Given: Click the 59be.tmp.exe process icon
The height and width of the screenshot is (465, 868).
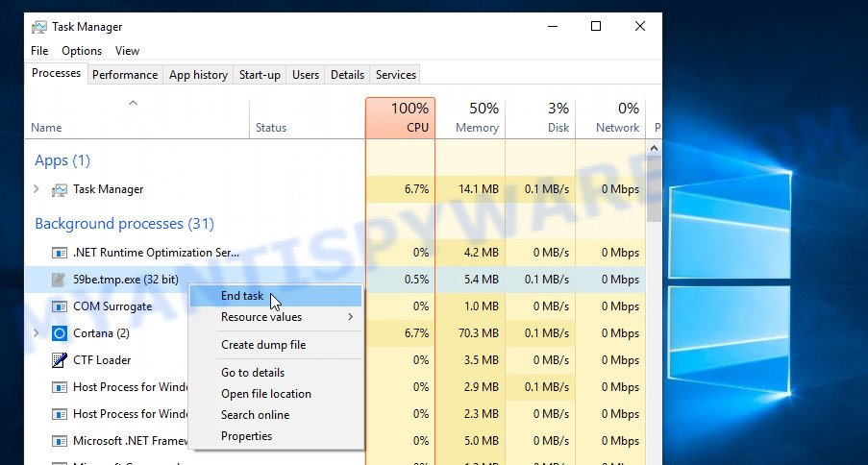Looking at the screenshot, I should pyautogui.click(x=60, y=280).
